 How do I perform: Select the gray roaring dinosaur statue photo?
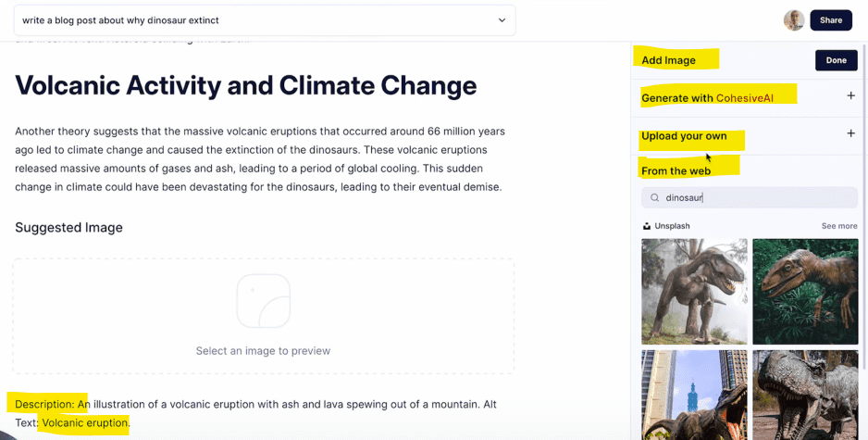coord(805,396)
